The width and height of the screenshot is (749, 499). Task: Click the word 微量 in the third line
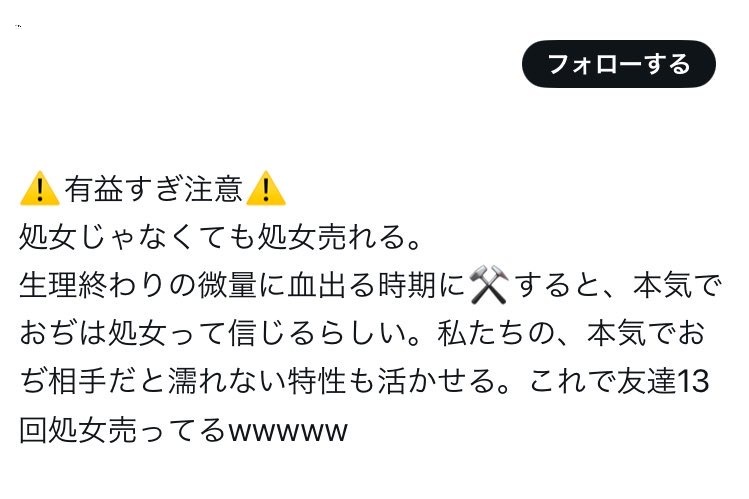pos(228,285)
